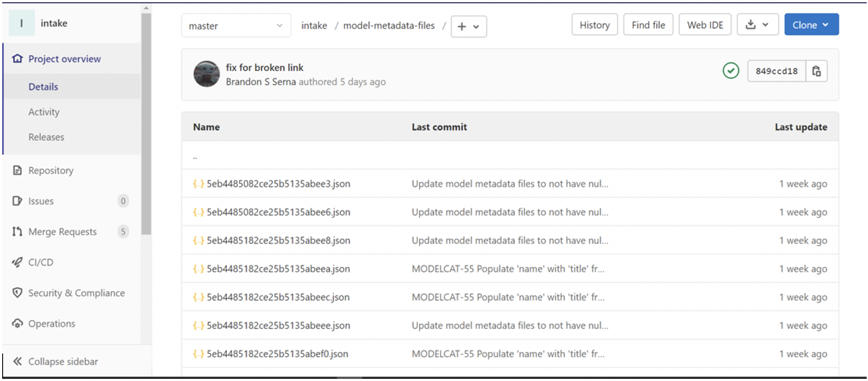Open Repository from the sidebar
The height and width of the screenshot is (381, 868).
point(51,170)
